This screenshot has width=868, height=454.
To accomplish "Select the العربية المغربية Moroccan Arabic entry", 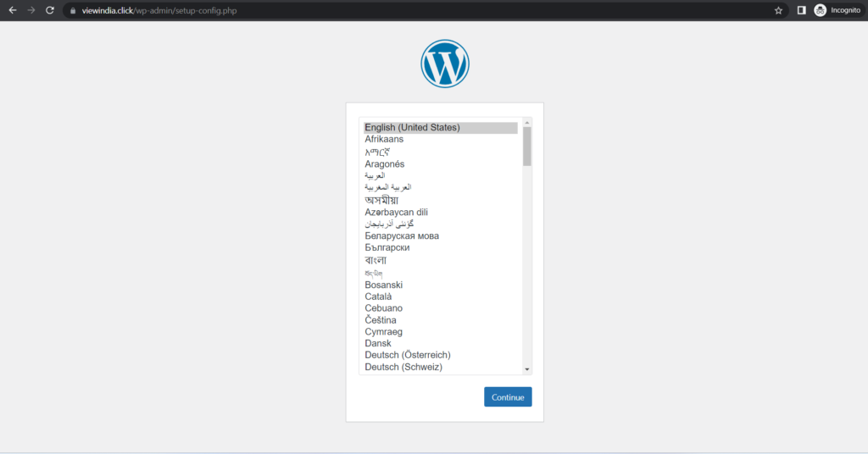I will (441, 187).
